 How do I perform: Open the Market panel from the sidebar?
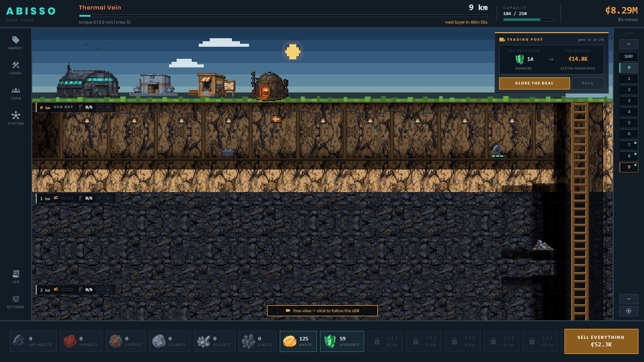tap(16, 42)
